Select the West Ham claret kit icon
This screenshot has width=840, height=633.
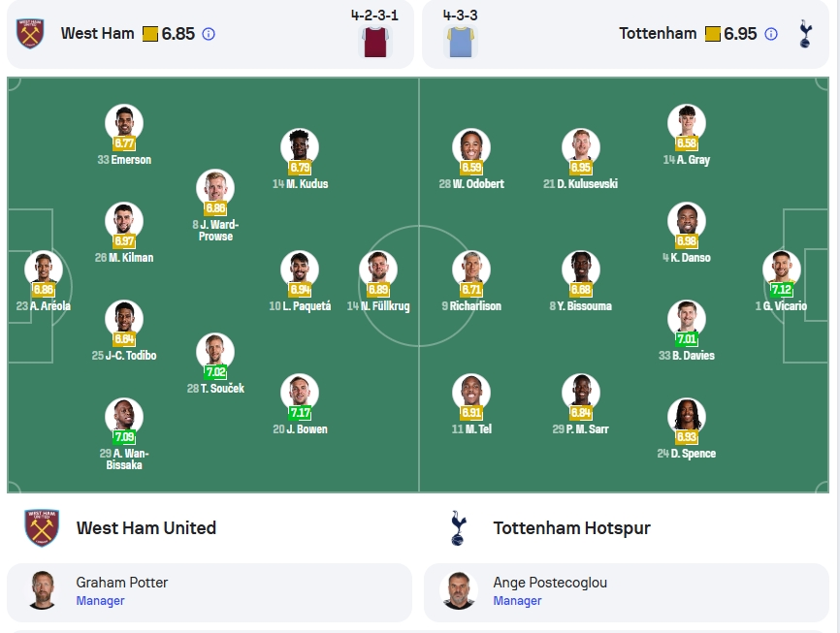[375, 42]
